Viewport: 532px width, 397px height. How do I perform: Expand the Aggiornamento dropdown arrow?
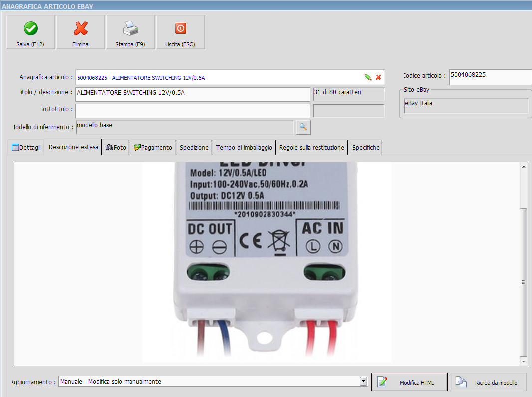click(363, 381)
